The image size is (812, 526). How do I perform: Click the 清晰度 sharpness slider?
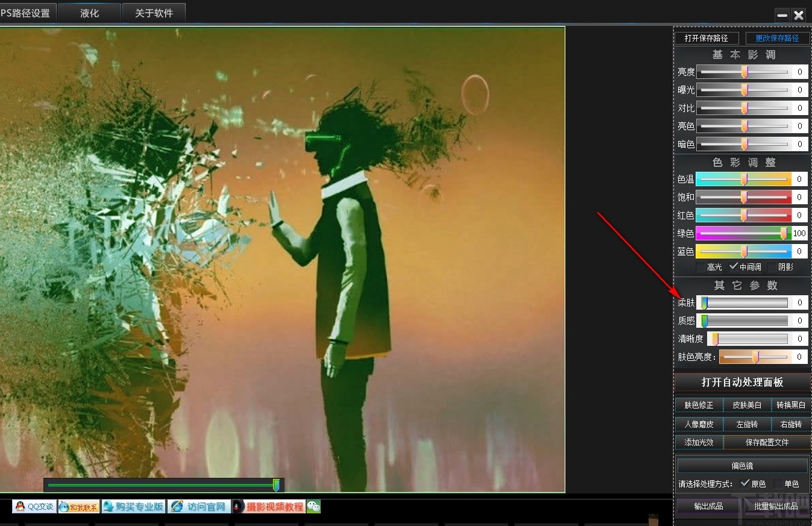tap(749, 339)
